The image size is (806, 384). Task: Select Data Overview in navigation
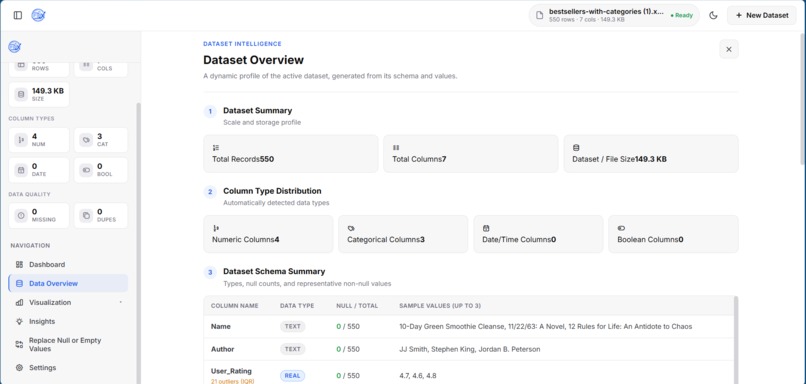pyautogui.click(x=68, y=283)
